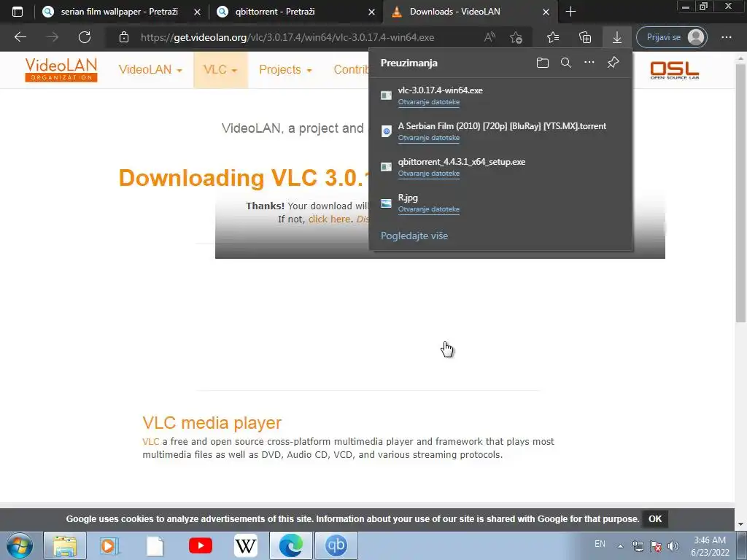Select R.jpg download entry
The width and height of the screenshot is (747, 560).
coord(500,203)
